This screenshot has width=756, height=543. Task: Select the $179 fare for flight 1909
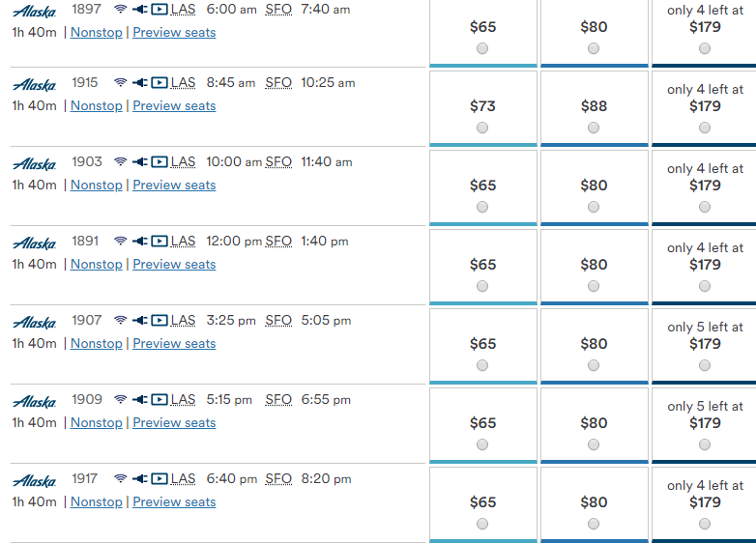pos(705,444)
